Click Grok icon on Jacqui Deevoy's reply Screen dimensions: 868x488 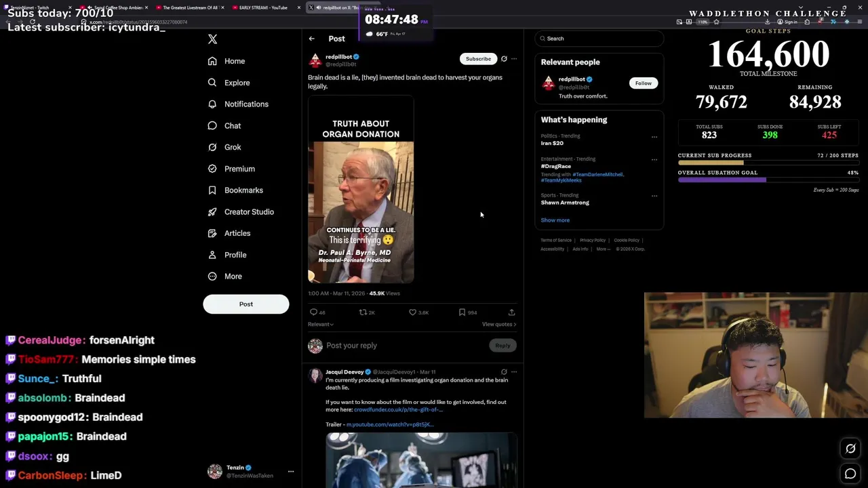(504, 372)
